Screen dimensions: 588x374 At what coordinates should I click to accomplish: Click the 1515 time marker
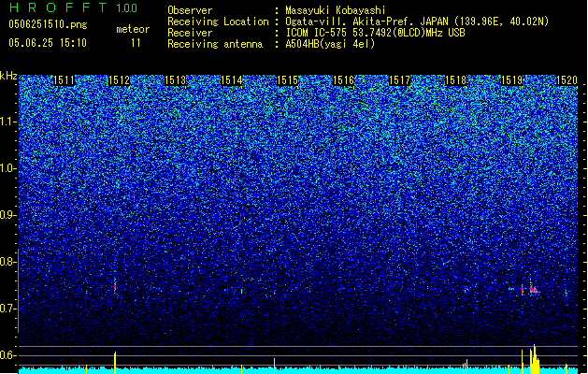(x=287, y=80)
